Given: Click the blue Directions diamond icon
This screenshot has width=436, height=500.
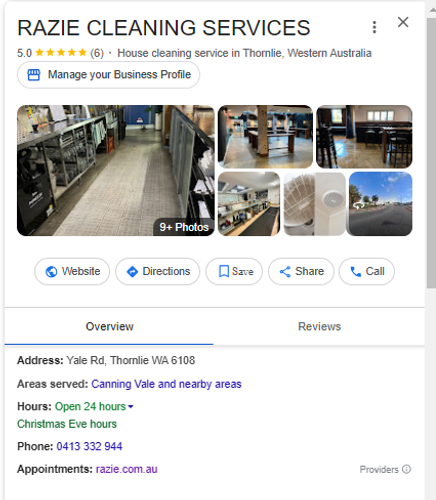Looking at the screenshot, I should click(132, 272).
